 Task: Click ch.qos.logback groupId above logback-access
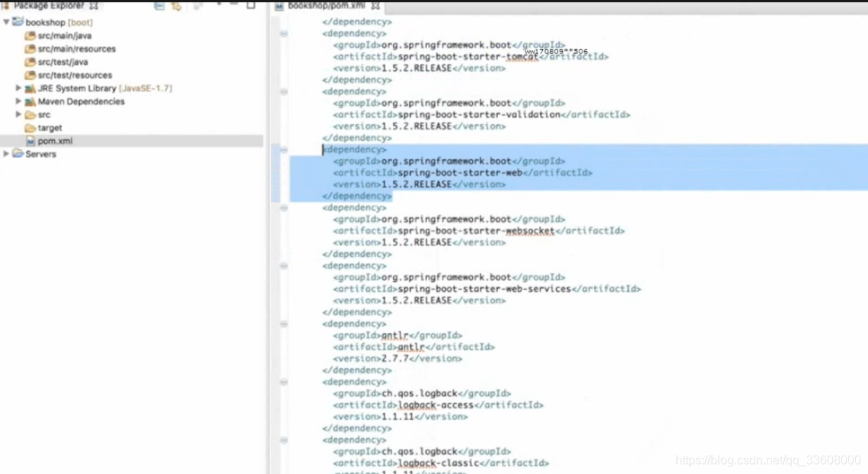(422, 394)
